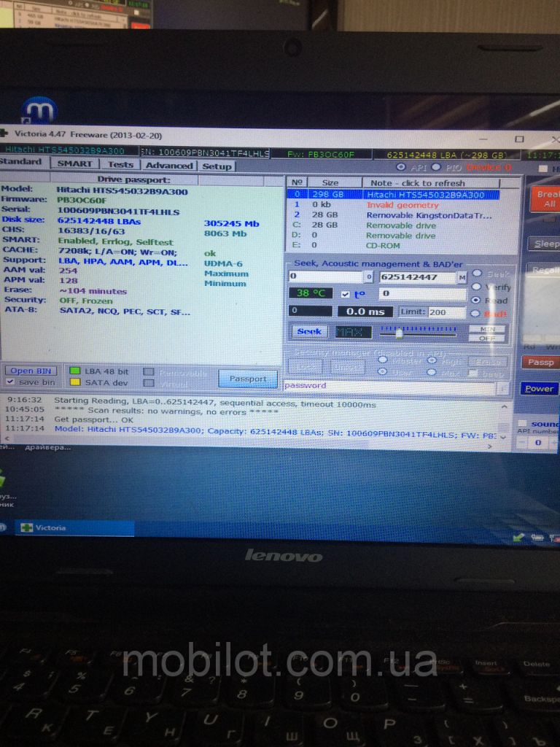This screenshot has height=747, width=560.
Task: Click the 'Get passport... OK' log line
Action: [x=94, y=419]
